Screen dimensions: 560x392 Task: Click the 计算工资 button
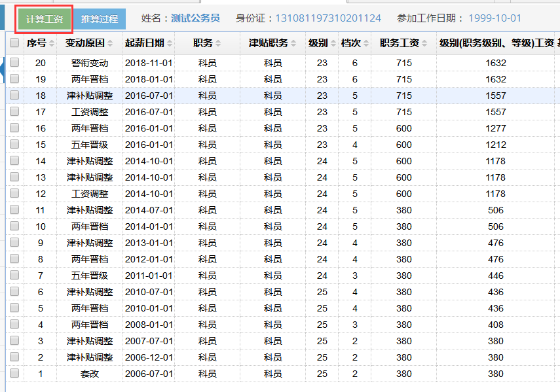pyautogui.click(x=45, y=19)
